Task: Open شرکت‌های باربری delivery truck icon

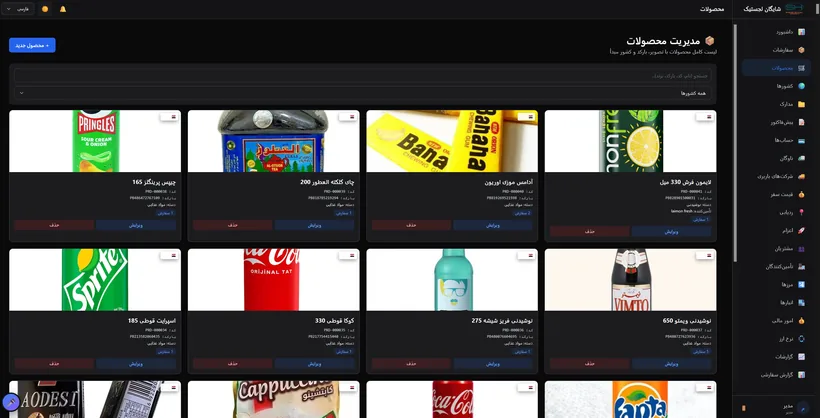Action: pyautogui.click(x=801, y=176)
